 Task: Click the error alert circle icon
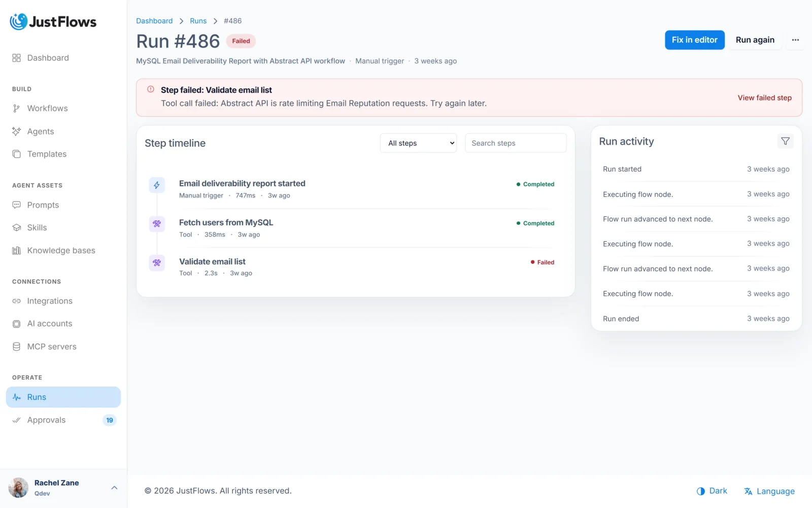(x=151, y=89)
